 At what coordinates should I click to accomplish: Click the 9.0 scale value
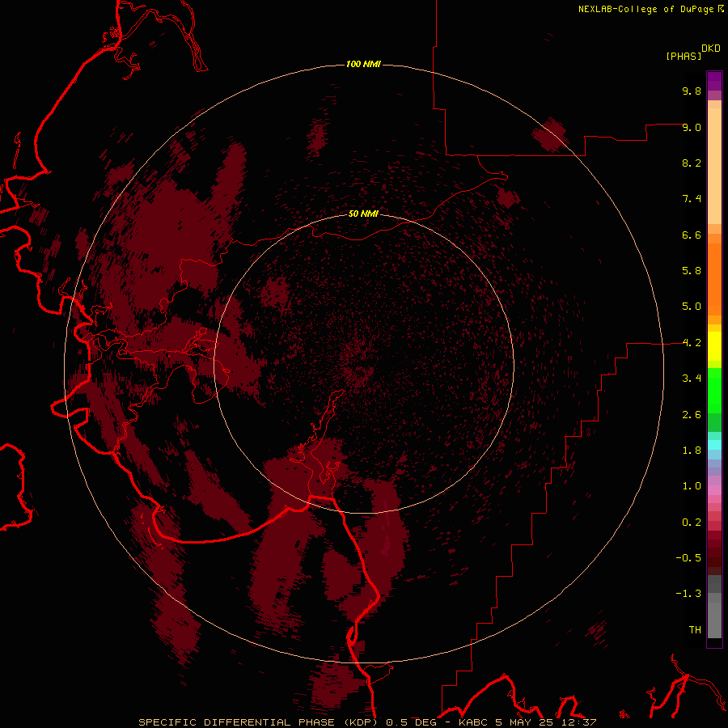coord(692,127)
